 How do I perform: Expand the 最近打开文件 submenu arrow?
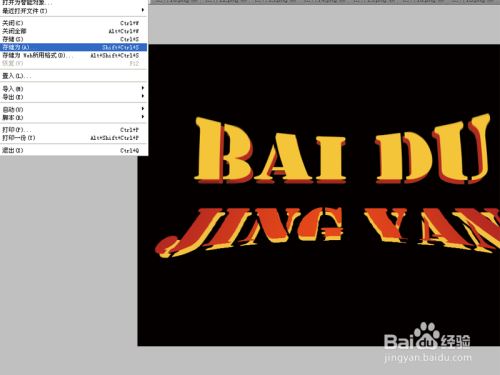(143, 10)
